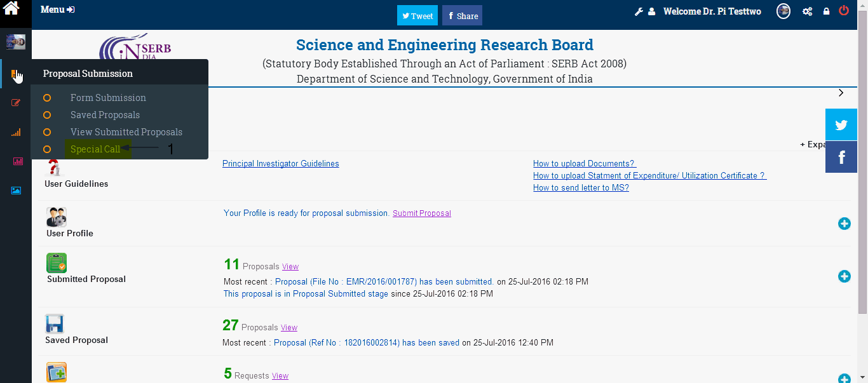Click View beside 11 Proposals
Image resolution: width=868 pixels, height=383 pixels.
pos(290,267)
